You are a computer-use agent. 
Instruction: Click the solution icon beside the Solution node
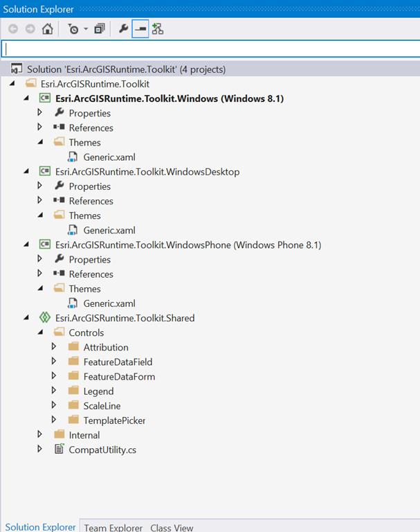(x=17, y=69)
